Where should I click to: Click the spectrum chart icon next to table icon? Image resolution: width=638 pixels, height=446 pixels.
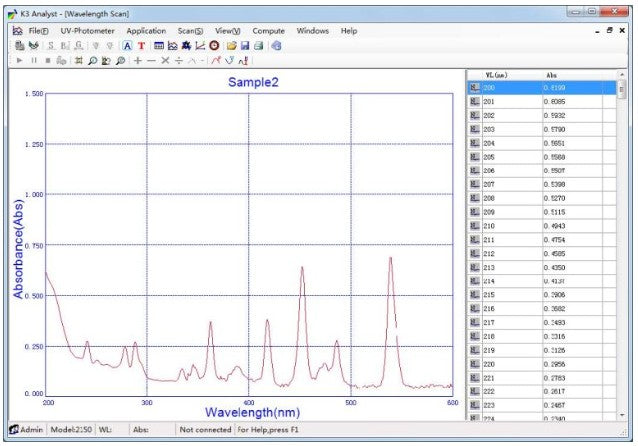(173, 46)
